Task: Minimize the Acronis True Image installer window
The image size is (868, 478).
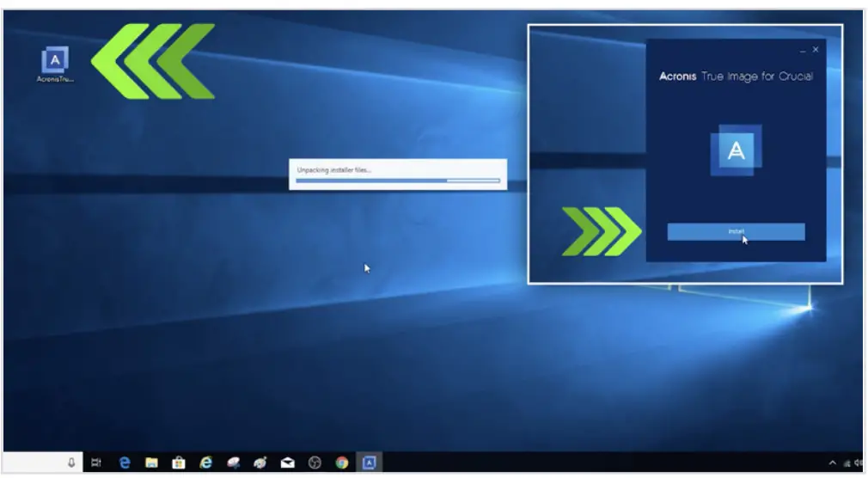Action: pos(802,51)
